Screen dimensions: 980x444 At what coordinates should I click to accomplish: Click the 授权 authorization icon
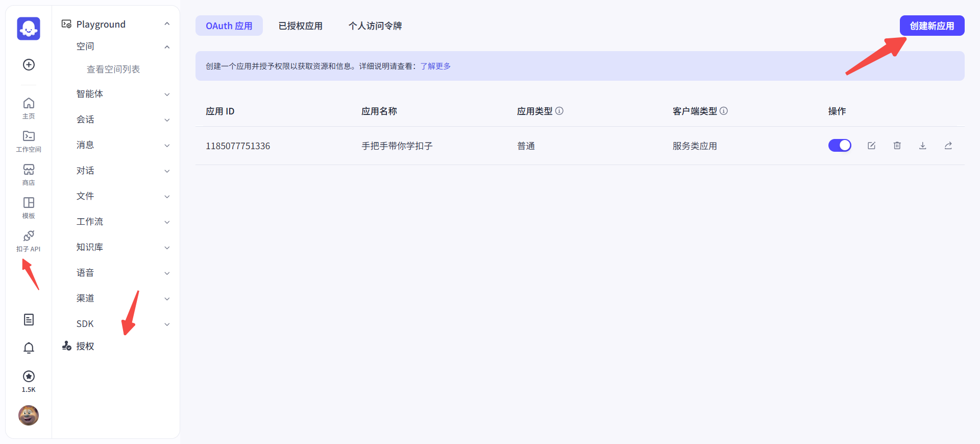click(x=66, y=346)
